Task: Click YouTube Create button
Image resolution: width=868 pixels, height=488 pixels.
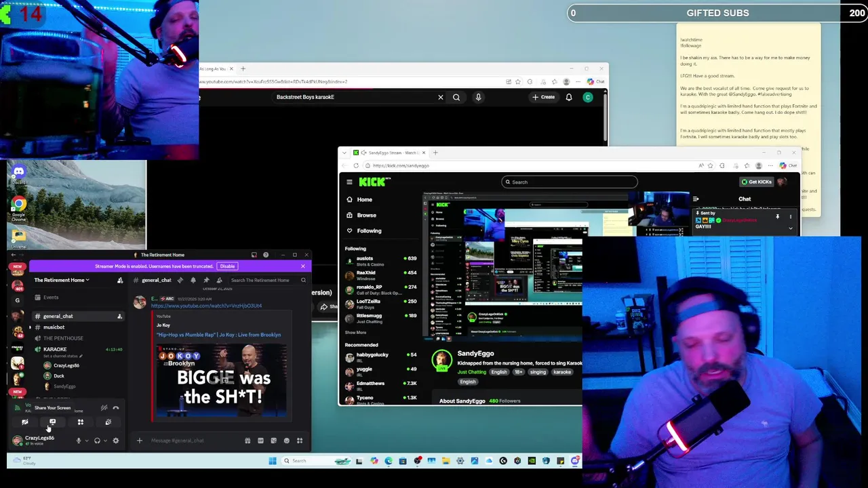Action: point(544,98)
